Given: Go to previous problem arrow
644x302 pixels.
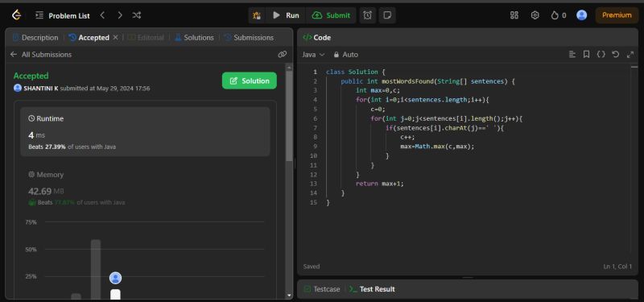Looking at the screenshot, I should tap(103, 15).
